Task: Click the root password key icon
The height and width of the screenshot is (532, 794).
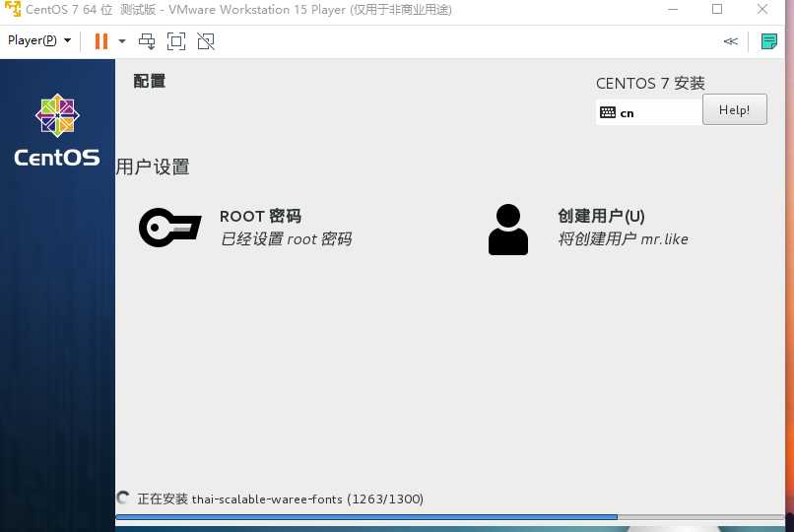Action: (x=169, y=228)
